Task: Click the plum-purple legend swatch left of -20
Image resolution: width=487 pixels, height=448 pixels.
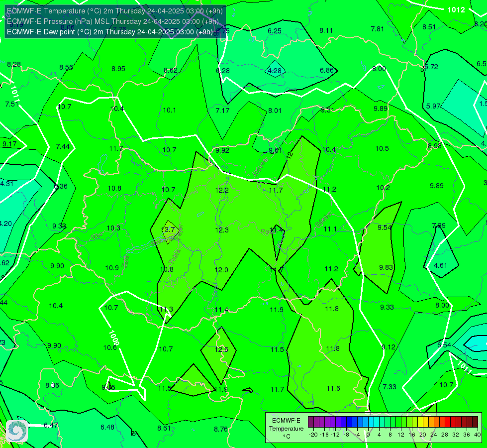Action: tap(311, 422)
